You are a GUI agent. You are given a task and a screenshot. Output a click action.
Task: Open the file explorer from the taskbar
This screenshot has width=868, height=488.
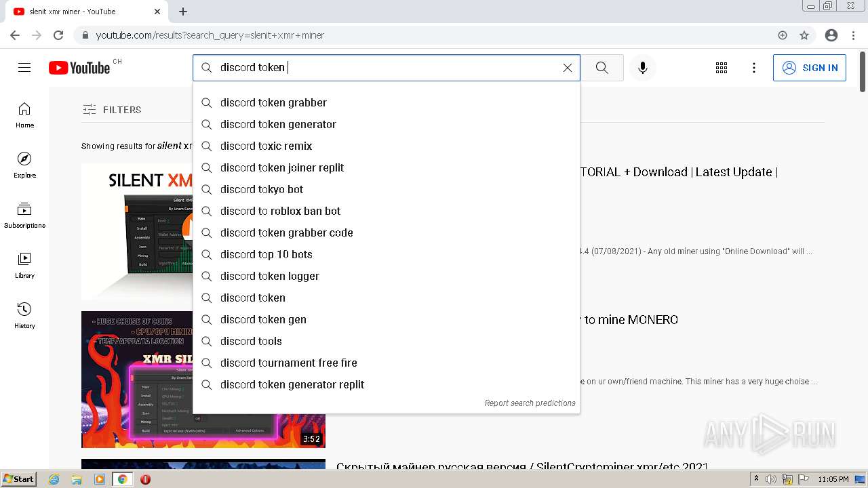[77, 479]
